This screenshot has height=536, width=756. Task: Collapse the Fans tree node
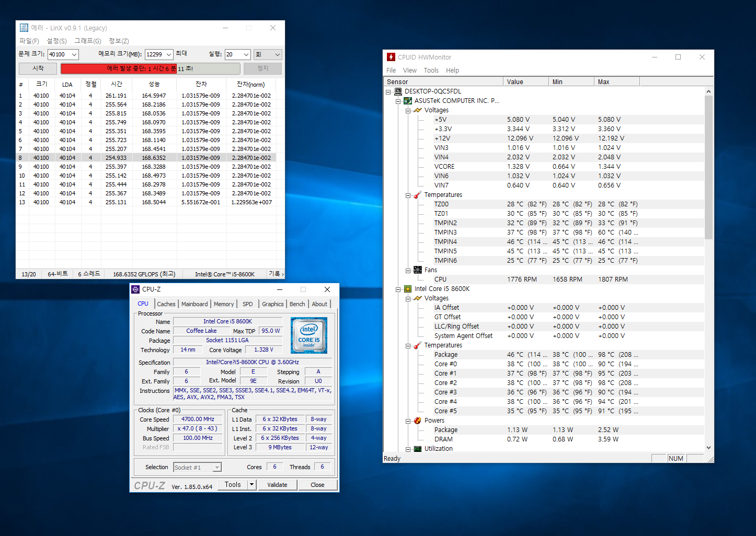408,271
